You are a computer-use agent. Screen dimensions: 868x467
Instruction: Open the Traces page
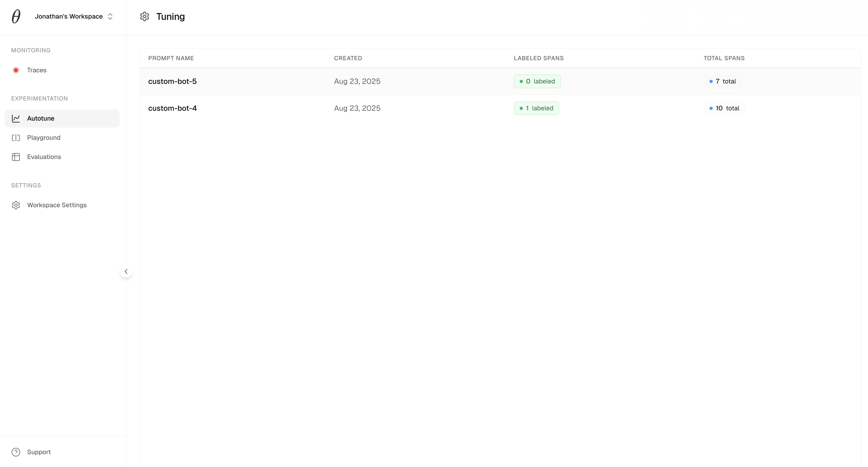[37, 70]
